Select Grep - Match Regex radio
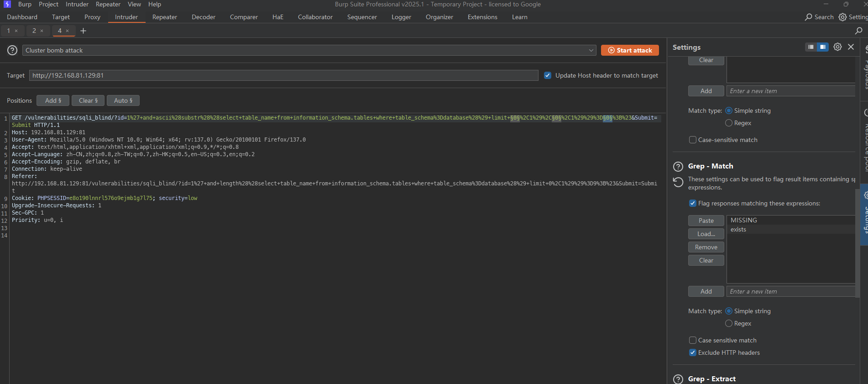 729,323
